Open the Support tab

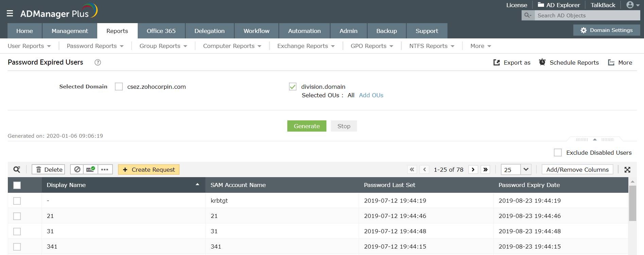click(427, 31)
